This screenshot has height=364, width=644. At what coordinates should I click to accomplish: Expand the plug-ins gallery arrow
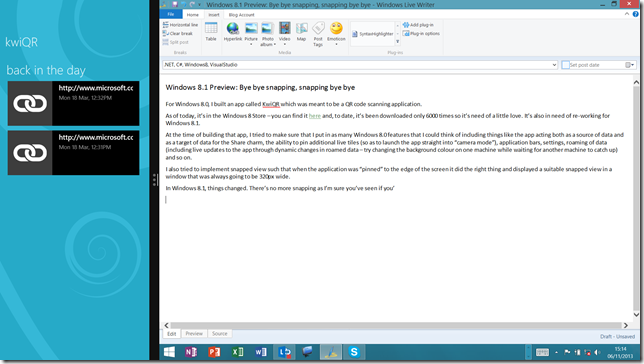398,41
